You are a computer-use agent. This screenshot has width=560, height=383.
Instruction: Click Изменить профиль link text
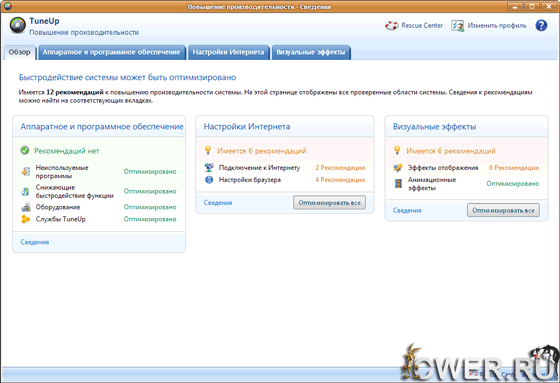[x=497, y=26]
